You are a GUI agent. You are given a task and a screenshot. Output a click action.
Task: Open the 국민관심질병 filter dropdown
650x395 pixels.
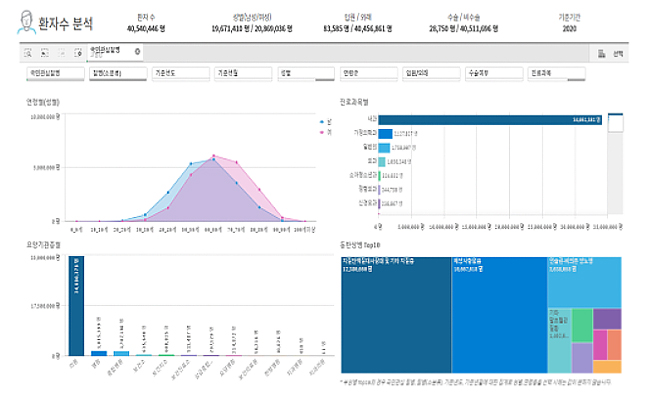tap(56, 73)
